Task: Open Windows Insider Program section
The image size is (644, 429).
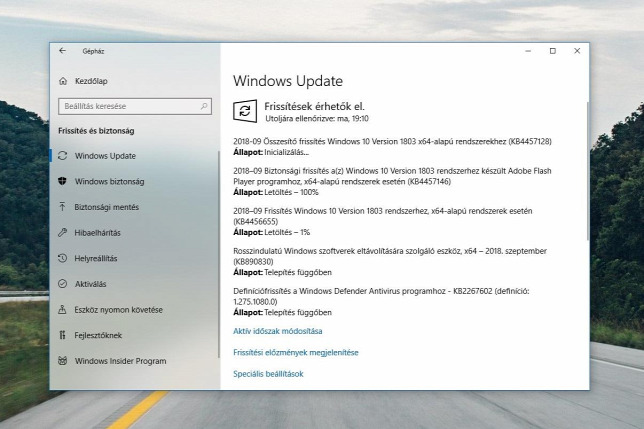Action: 120,361
